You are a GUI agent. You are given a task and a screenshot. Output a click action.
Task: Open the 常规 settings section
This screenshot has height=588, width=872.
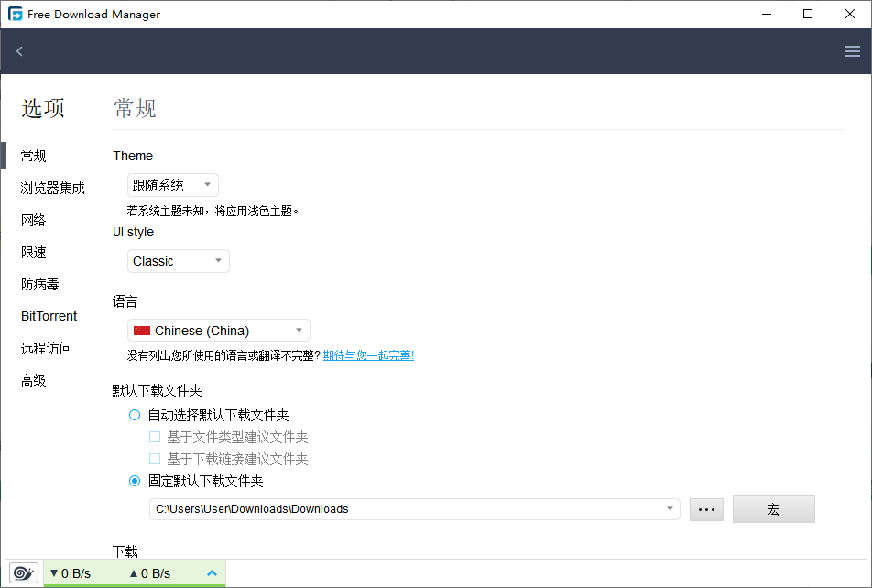point(33,156)
